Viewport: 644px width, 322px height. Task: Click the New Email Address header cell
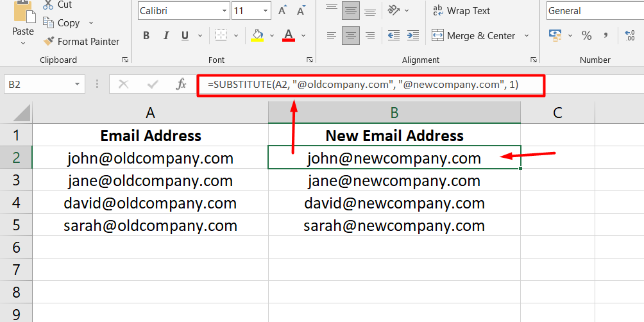394,135
